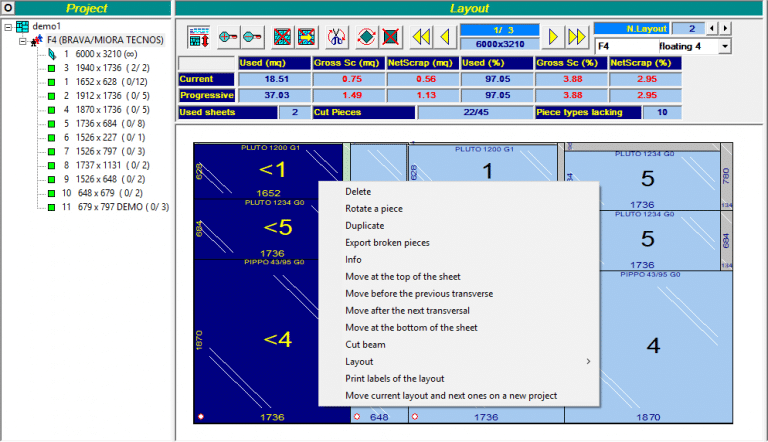Select piece 1526 x 227 (0/1)
768x442 pixels.
pos(104,137)
